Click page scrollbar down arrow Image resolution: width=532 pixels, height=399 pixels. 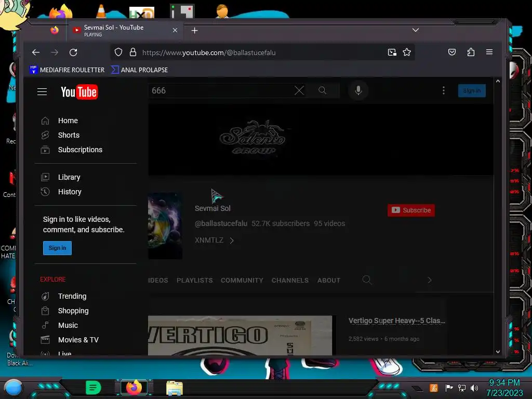[498, 352]
